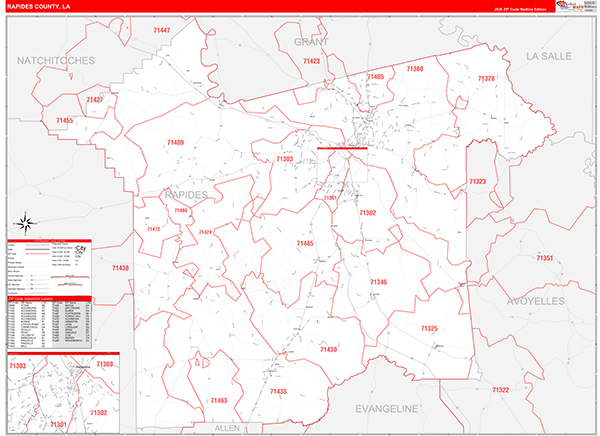
Task: Select the RAPIDES county name label
Action: pos(186,195)
